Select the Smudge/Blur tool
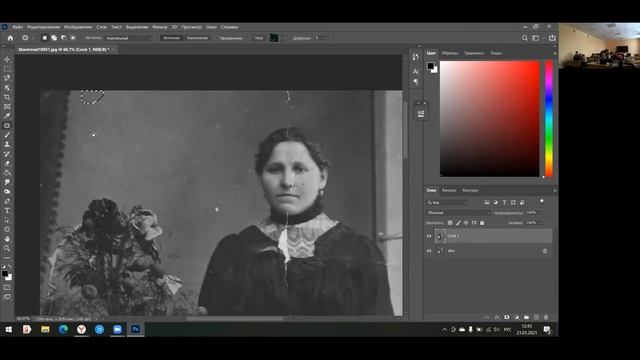Screen dimensions: 640x360 click(7, 182)
